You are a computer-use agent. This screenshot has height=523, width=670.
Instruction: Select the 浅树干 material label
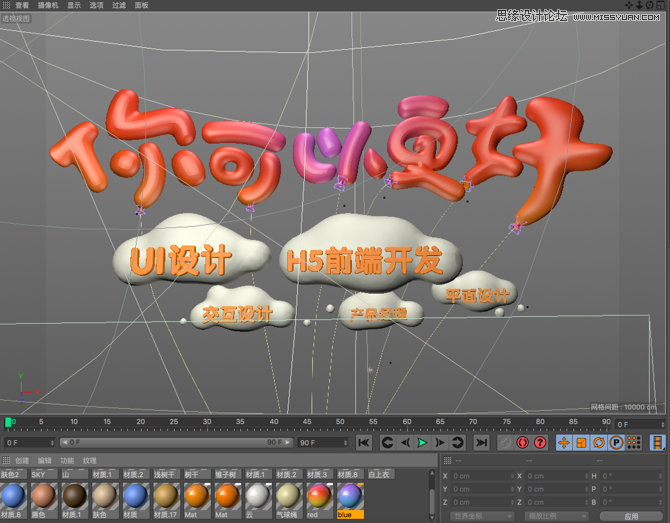166,474
